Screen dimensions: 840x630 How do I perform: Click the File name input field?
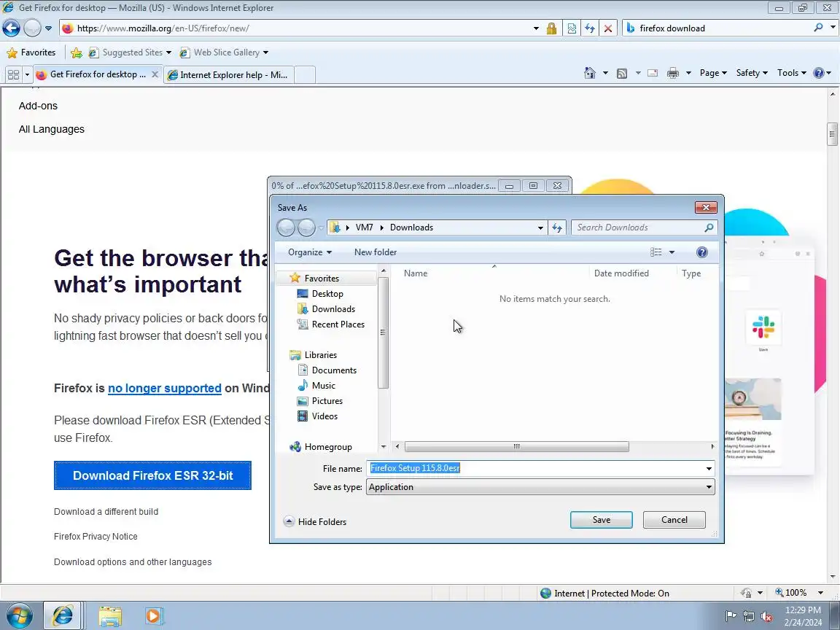pos(536,469)
